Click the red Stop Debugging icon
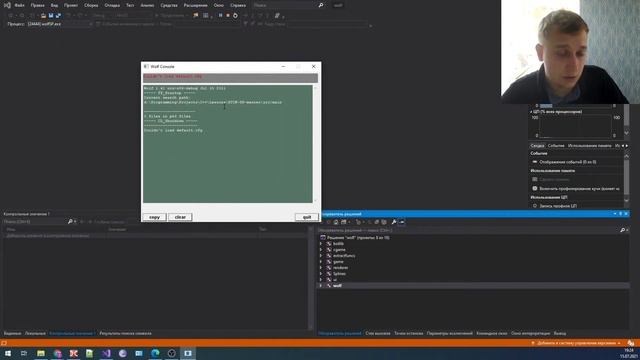This screenshot has height=360, width=640. pyautogui.click(x=228, y=16)
